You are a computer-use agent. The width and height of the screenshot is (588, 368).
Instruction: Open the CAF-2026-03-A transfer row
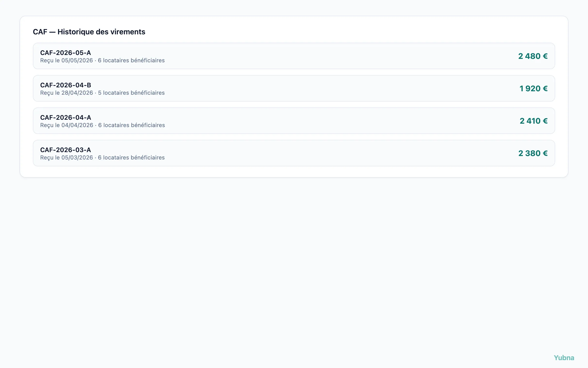(294, 153)
